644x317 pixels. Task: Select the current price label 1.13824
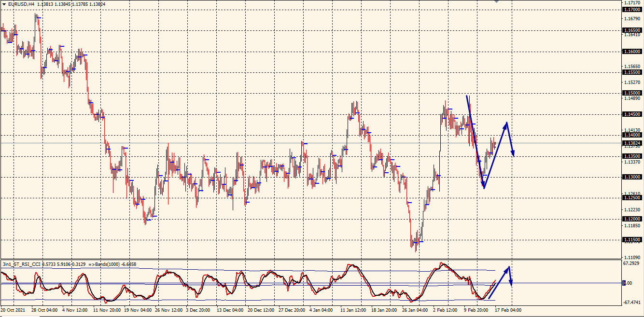tap(632, 143)
